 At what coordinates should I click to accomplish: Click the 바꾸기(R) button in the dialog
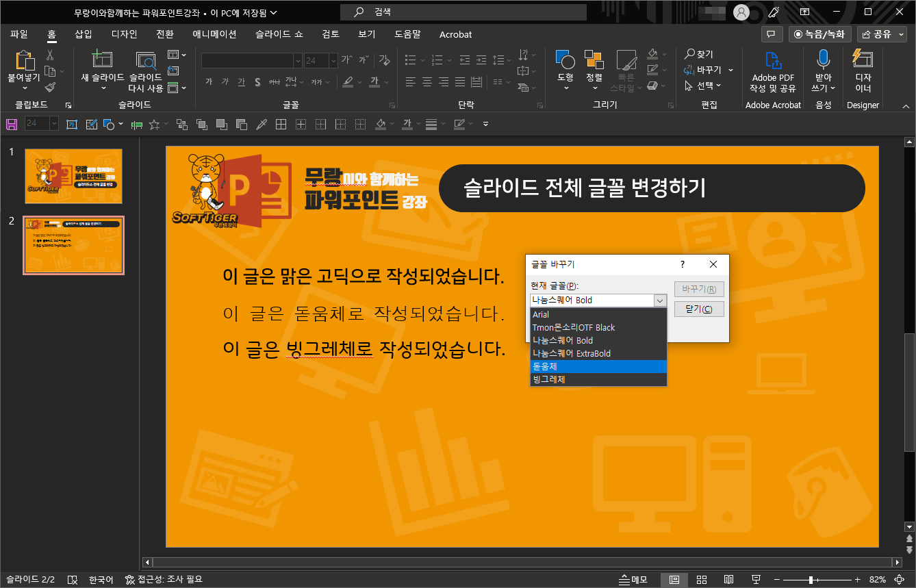(699, 288)
